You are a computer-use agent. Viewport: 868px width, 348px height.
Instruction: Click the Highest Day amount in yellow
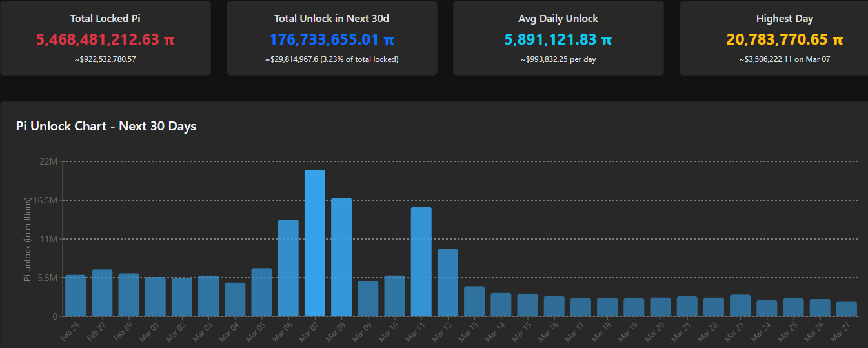click(x=784, y=39)
